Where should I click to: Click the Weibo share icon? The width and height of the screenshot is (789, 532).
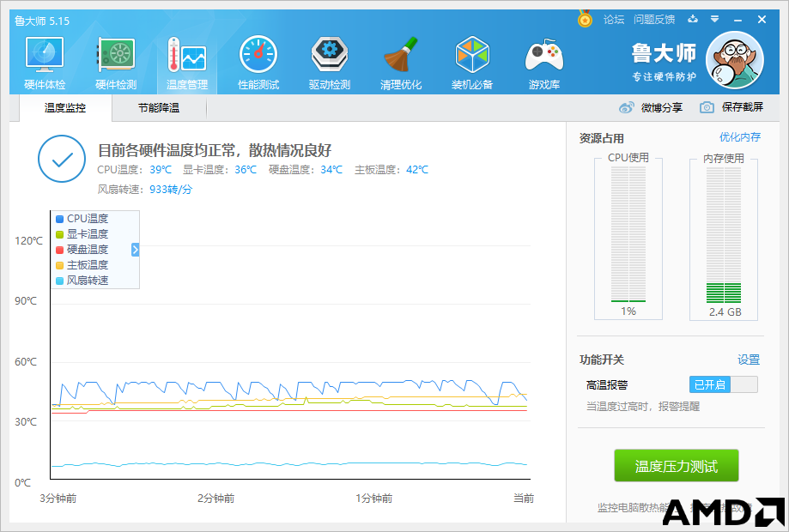[x=627, y=107]
